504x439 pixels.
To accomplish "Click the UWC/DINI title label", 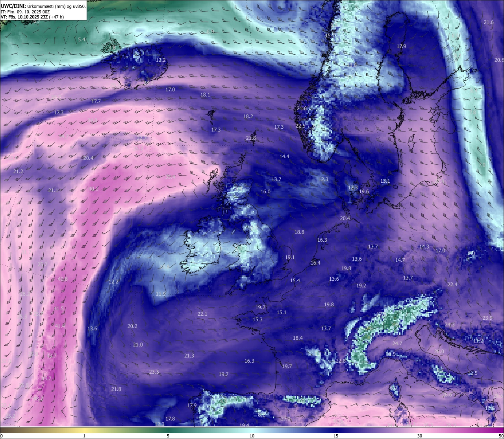I will coord(13,6).
